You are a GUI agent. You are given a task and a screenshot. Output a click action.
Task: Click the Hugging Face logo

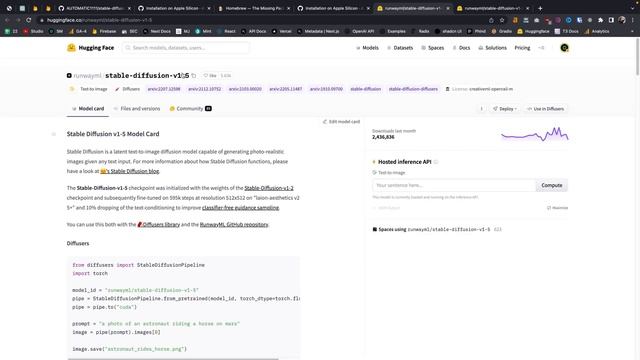tap(91, 48)
